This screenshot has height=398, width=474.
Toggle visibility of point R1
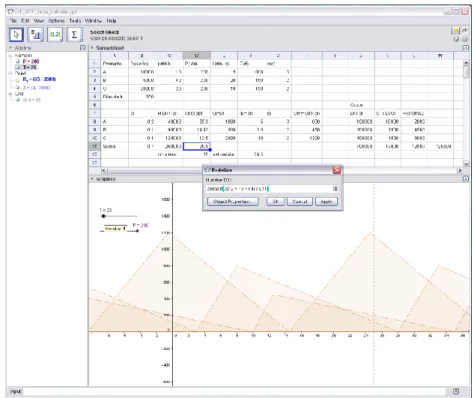(x=18, y=80)
